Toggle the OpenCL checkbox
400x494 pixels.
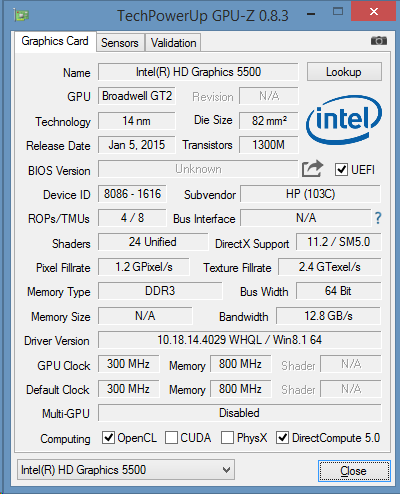coord(108,437)
